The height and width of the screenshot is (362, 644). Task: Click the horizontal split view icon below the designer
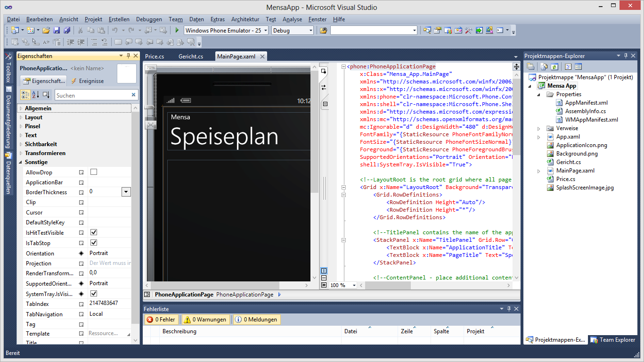tap(324, 278)
